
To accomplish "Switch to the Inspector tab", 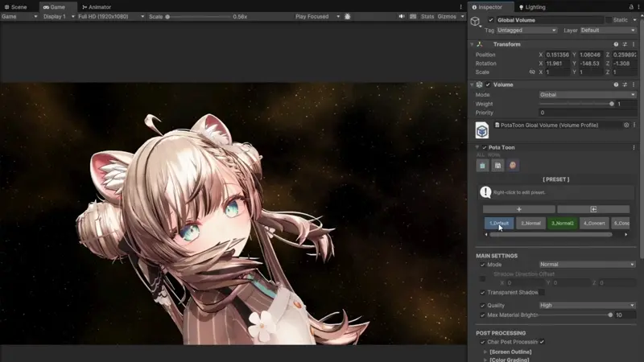I will (487, 7).
